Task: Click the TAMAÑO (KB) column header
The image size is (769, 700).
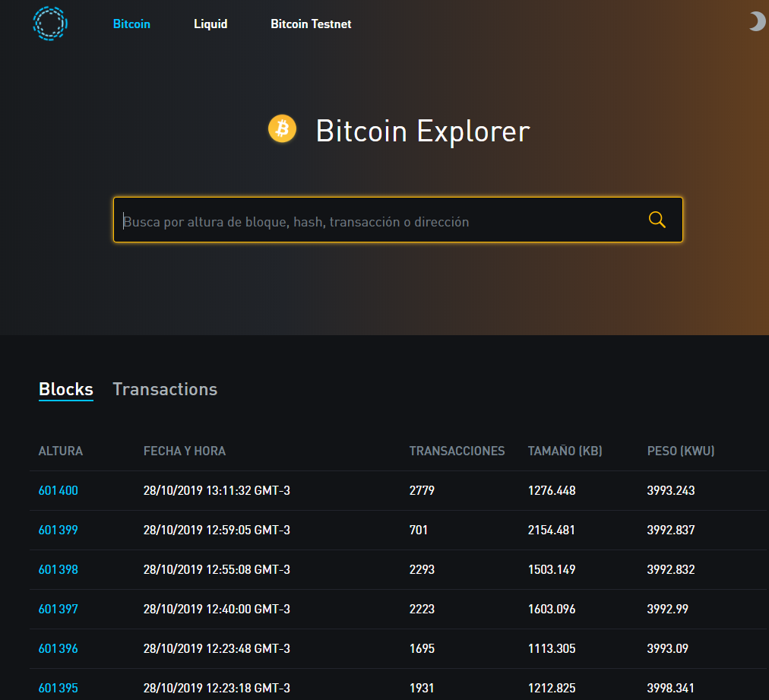Action: [x=565, y=451]
